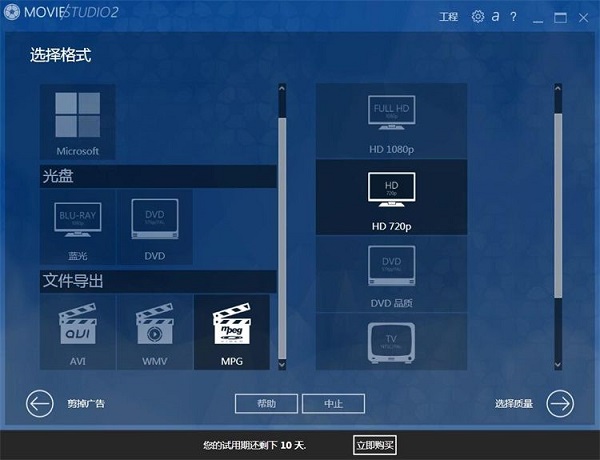Pick the DVD 品质 quality option

pyautogui.click(x=391, y=274)
